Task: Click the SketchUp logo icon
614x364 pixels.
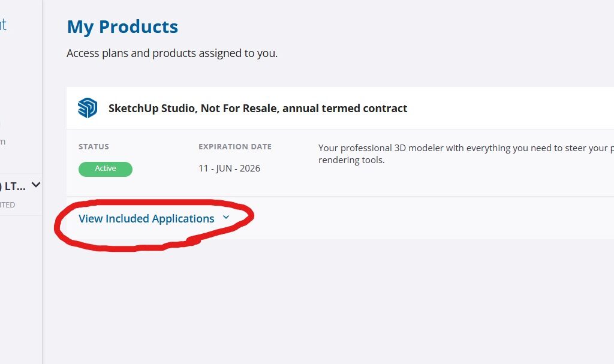Action: [x=88, y=108]
